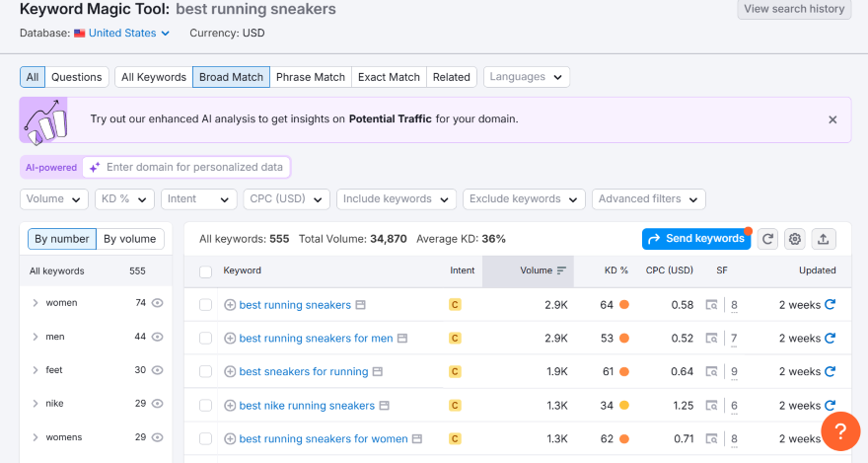Switch to Exact Match tab

(x=389, y=77)
